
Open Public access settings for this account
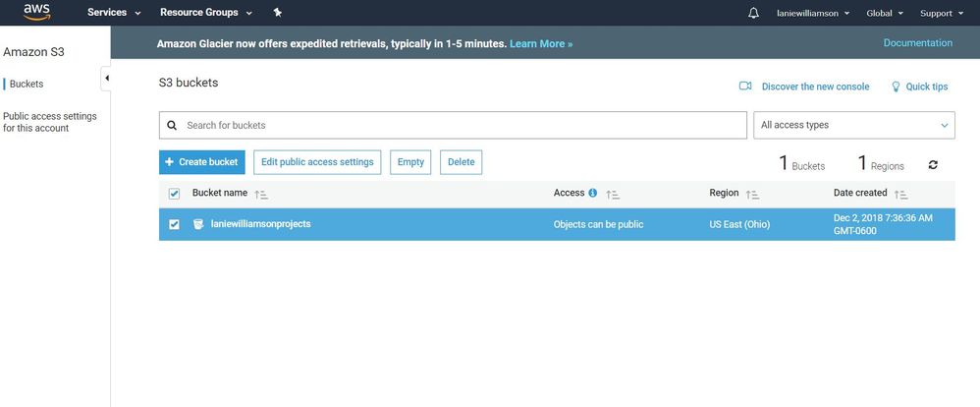point(50,122)
